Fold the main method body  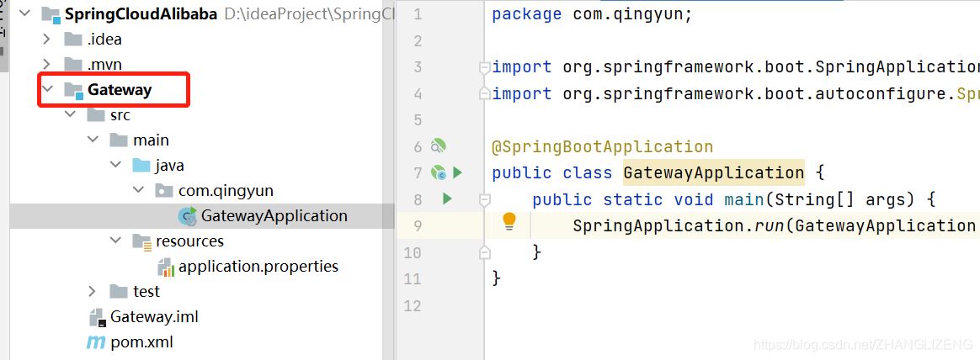pos(483,199)
